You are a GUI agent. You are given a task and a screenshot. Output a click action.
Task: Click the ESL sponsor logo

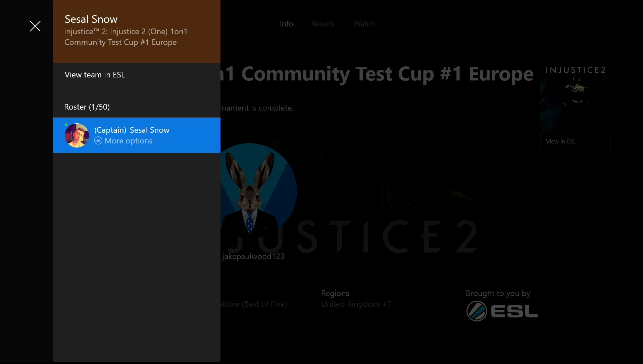502,311
